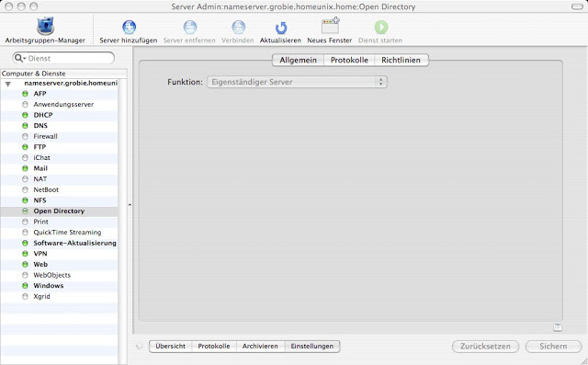Click the Verbinden toolbar icon

(x=238, y=27)
